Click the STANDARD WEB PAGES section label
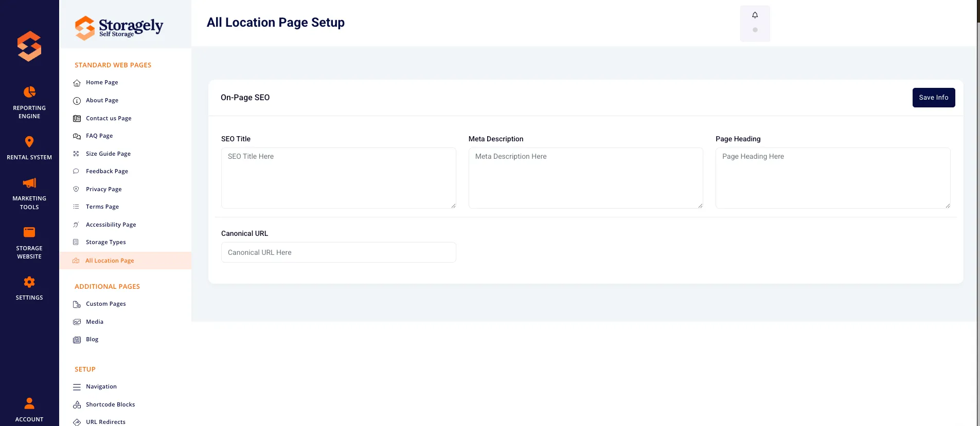The width and height of the screenshot is (980, 426). click(113, 65)
